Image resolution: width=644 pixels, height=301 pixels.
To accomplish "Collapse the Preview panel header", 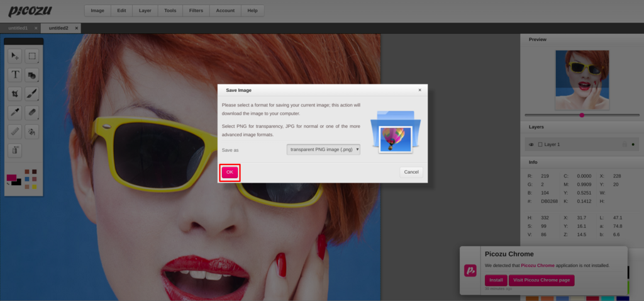I will [582, 40].
